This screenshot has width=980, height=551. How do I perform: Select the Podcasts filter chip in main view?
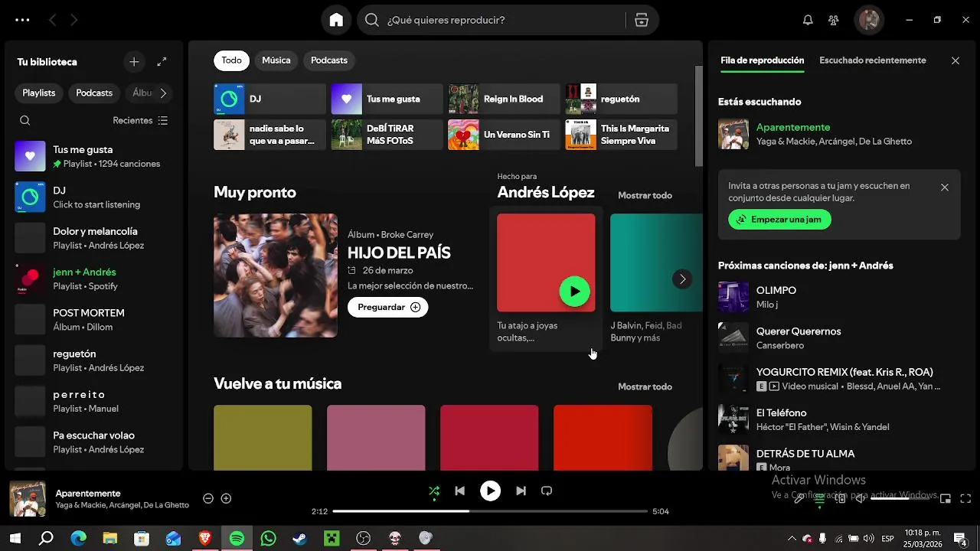(x=329, y=60)
